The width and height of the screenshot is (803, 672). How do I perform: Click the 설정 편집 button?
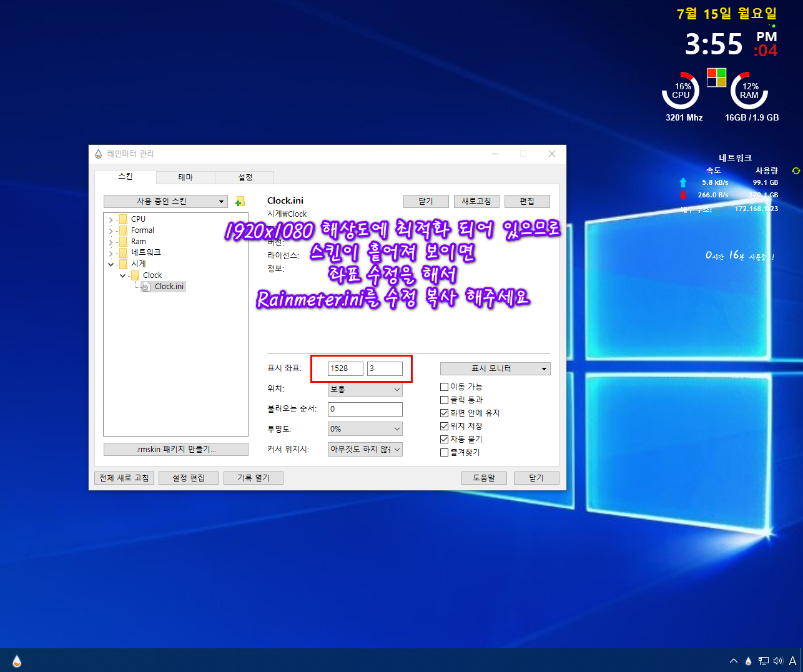pyautogui.click(x=189, y=478)
